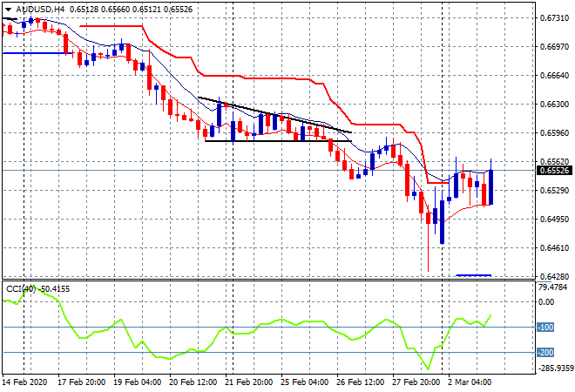Click the 0.67310 price scale label
Viewport: 575px width, 392px height.
pos(553,17)
